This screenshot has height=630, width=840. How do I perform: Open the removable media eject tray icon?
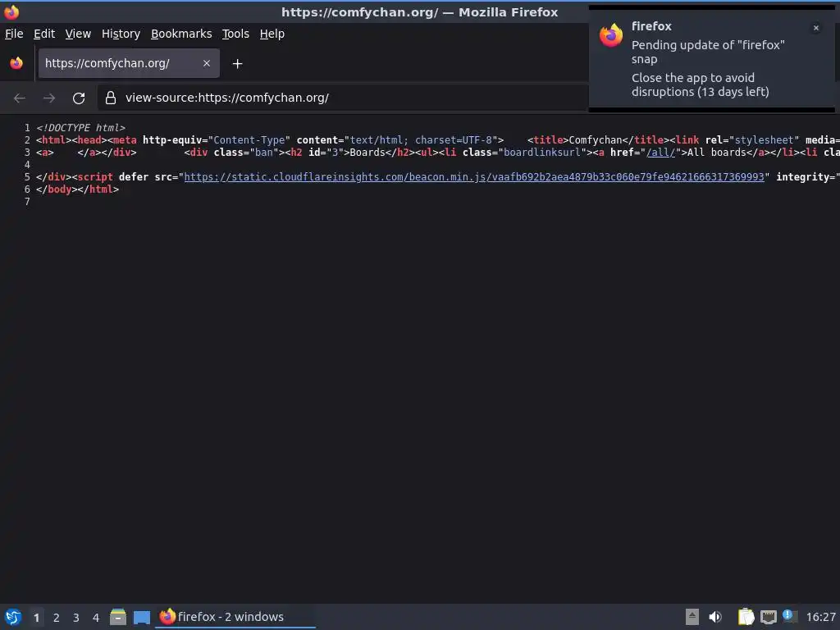[x=692, y=617]
